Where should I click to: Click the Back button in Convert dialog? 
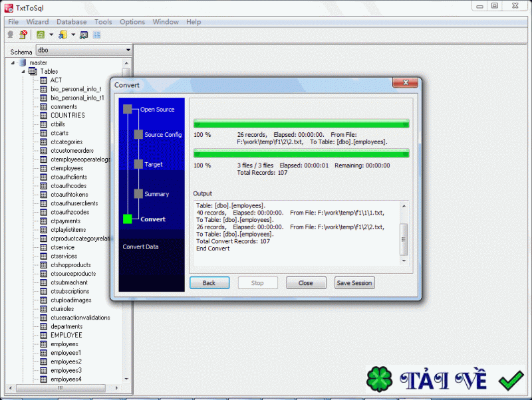click(209, 282)
